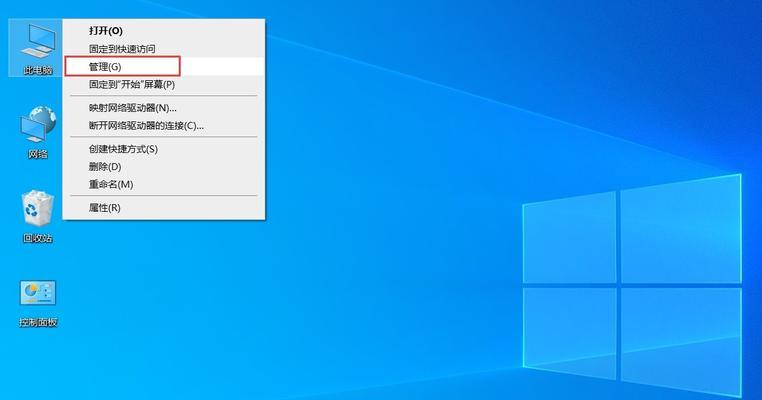
Task: Choose 打开(O) from the context menu
Action: click(x=164, y=31)
